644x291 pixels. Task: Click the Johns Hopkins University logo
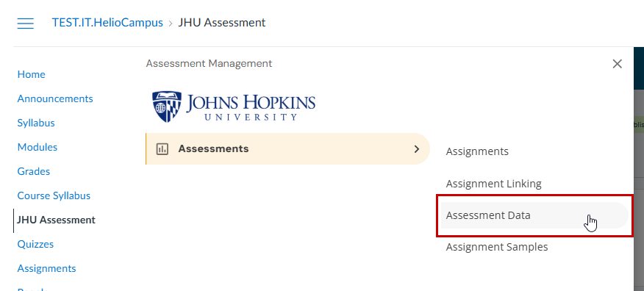click(x=233, y=107)
